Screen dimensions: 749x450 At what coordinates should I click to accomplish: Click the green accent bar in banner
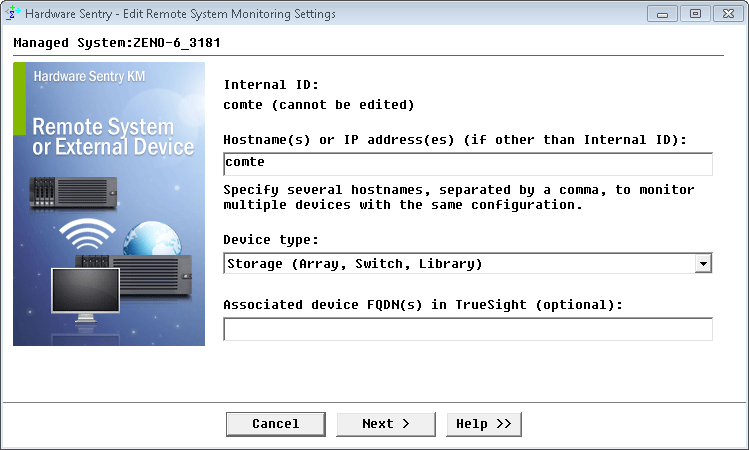tap(20, 99)
